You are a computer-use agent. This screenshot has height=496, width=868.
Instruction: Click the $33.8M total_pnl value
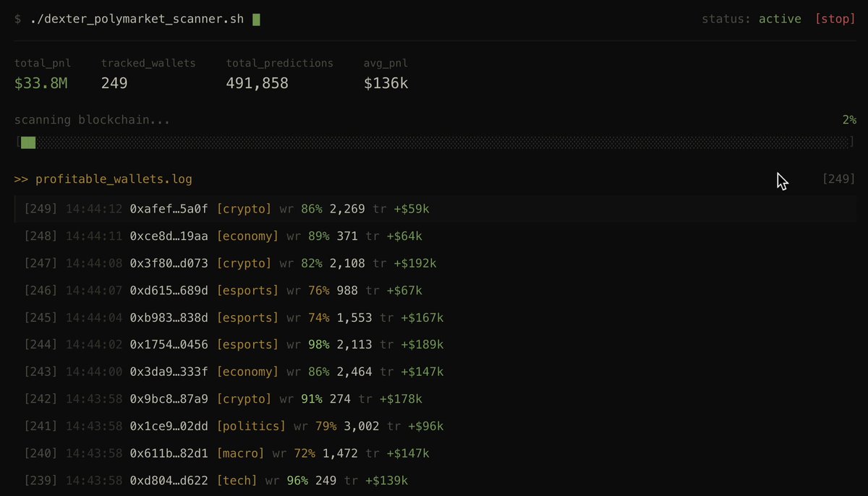(41, 83)
